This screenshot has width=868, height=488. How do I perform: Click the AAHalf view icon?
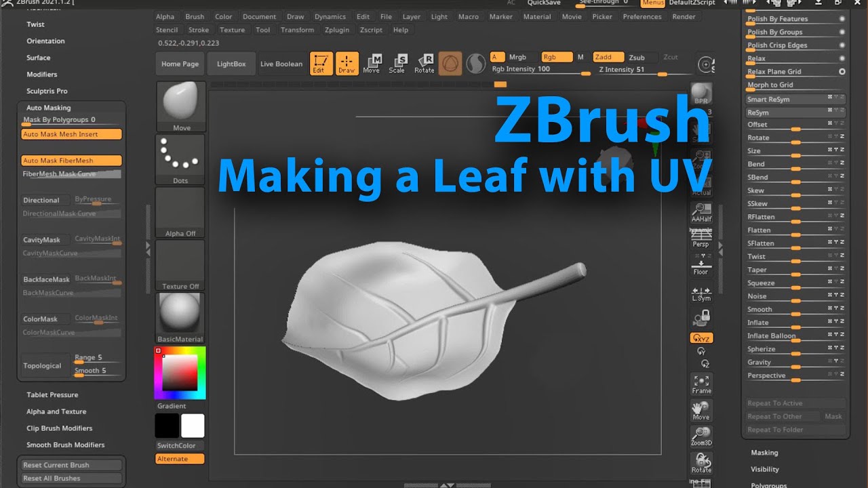click(701, 213)
